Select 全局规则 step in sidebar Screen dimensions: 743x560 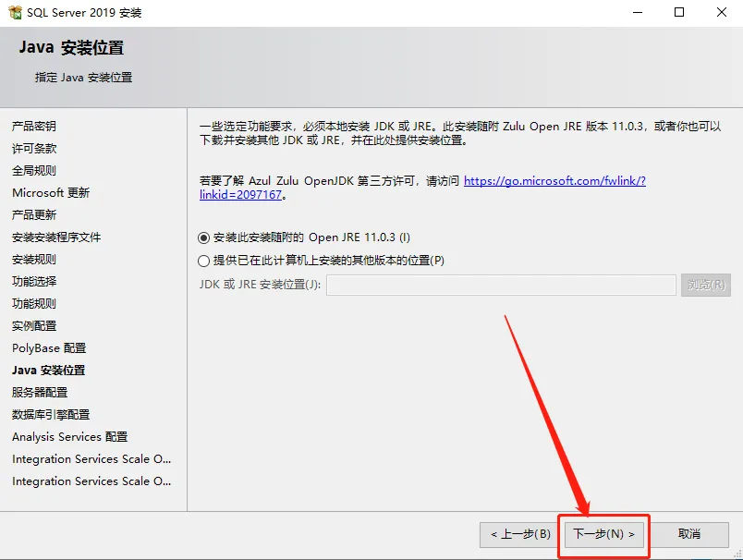pyautogui.click(x=34, y=171)
